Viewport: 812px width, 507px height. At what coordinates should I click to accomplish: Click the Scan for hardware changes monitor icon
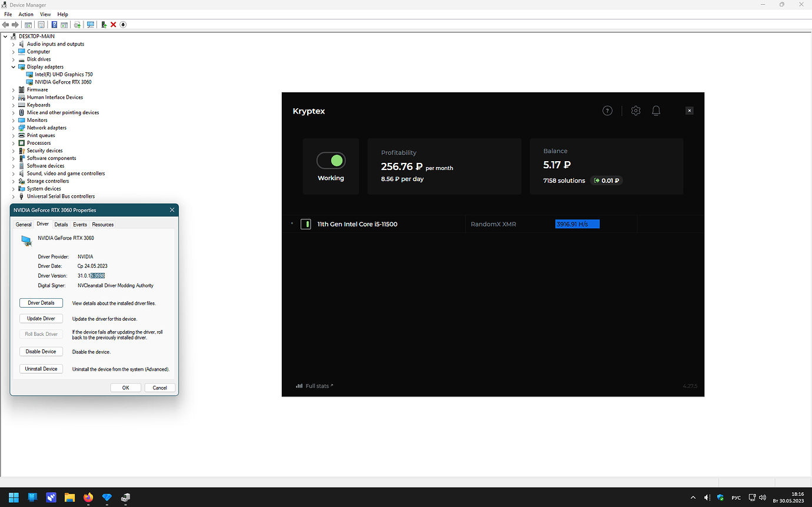click(90, 25)
